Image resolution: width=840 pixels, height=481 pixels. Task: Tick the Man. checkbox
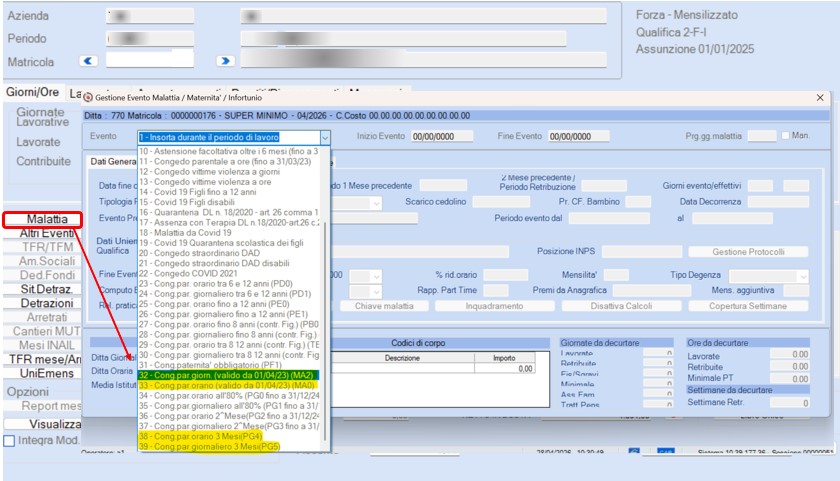(x=785, y=136)
